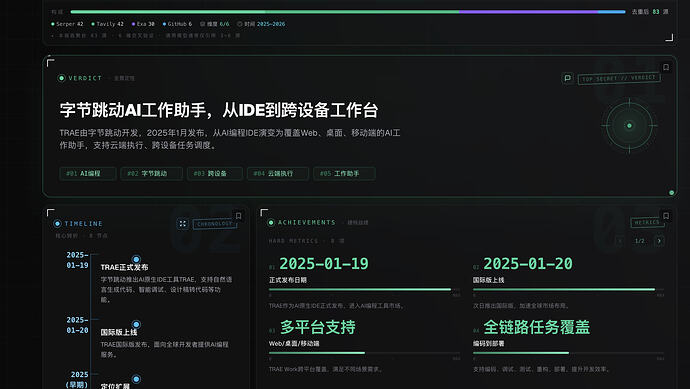Viewport: 690px width, 389px height.
Task: Click the green segment of source bar
Action: (265, 12)
